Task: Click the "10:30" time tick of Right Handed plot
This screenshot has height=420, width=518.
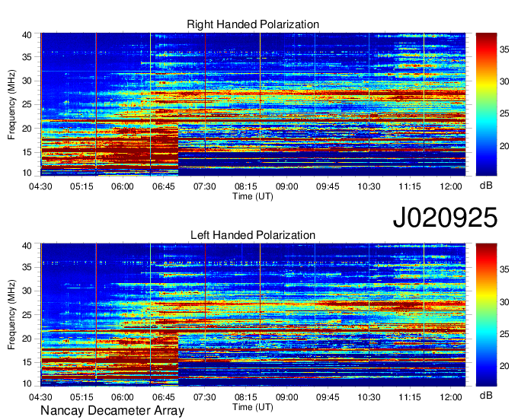Action: point(369,186)
